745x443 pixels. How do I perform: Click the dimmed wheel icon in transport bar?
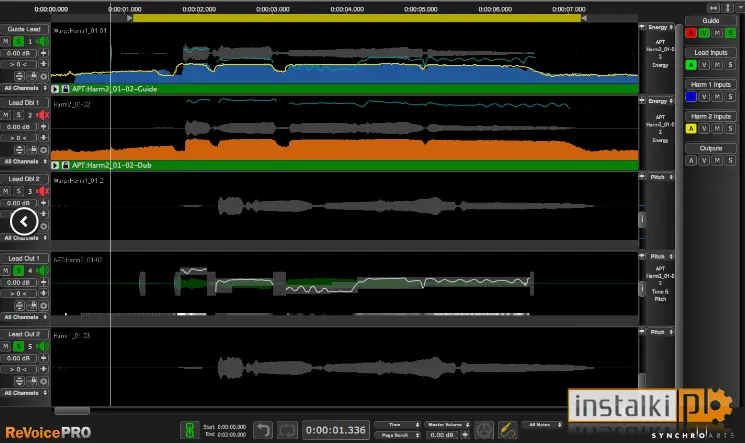click(x=484, y=430)
